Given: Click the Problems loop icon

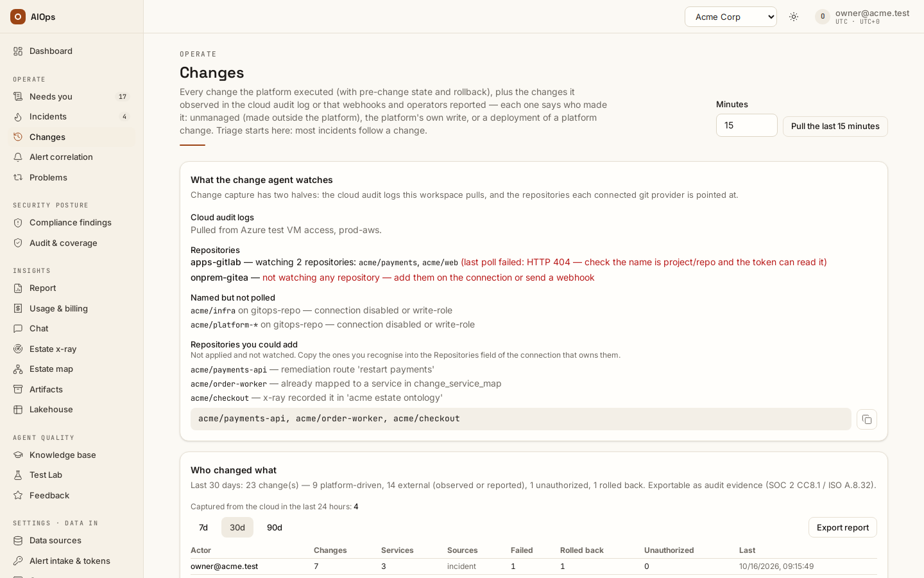Looking at the screenshot, I should click(18, 178).
